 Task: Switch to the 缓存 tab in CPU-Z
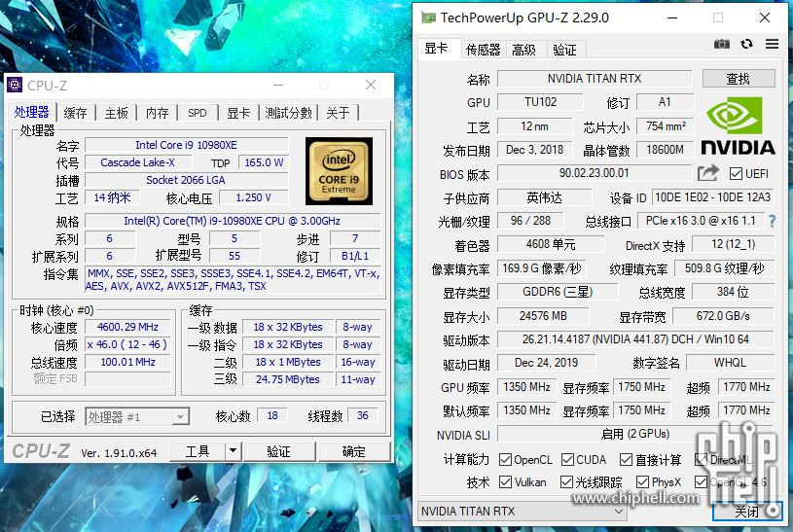pos(75,113)
